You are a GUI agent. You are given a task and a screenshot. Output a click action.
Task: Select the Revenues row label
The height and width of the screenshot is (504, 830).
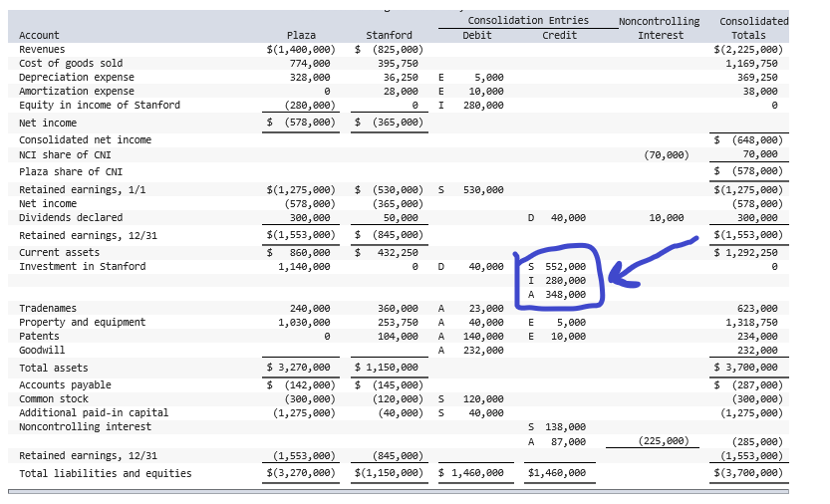pos(42,49)
